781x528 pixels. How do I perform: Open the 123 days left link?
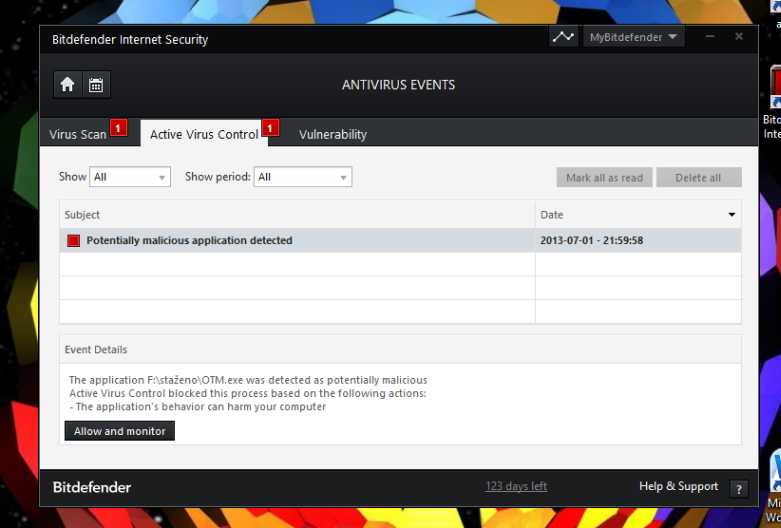(516, 487)
